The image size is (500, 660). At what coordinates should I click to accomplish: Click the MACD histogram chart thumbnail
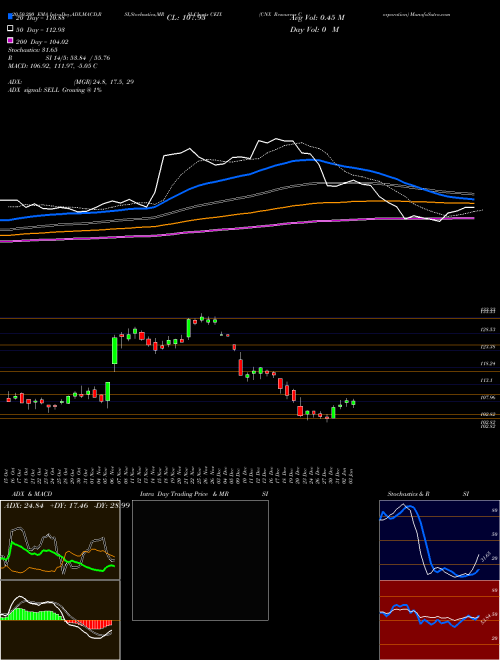pos(60,620)
